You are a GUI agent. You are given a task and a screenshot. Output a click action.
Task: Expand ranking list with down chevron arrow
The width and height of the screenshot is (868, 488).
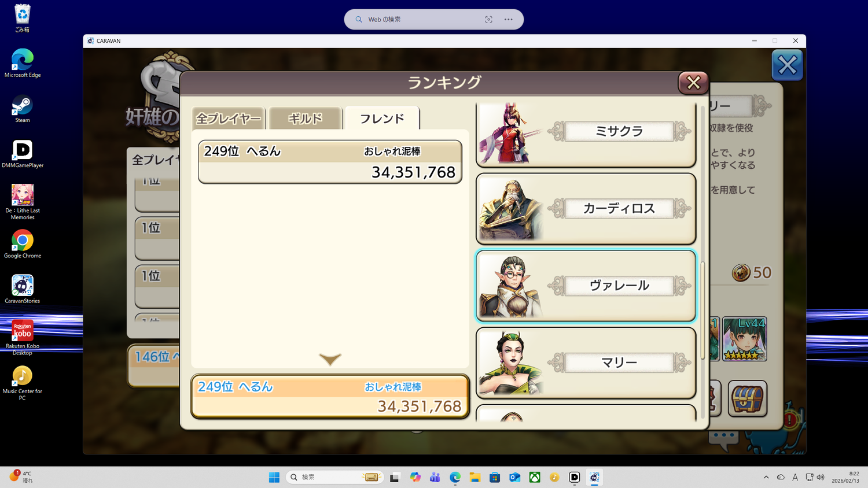[x=330, y=359]
